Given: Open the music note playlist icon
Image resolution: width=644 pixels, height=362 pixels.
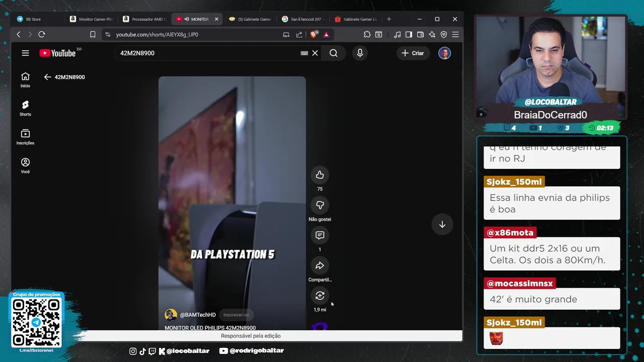Looking at the screenshot, I should tap(397, 34).
